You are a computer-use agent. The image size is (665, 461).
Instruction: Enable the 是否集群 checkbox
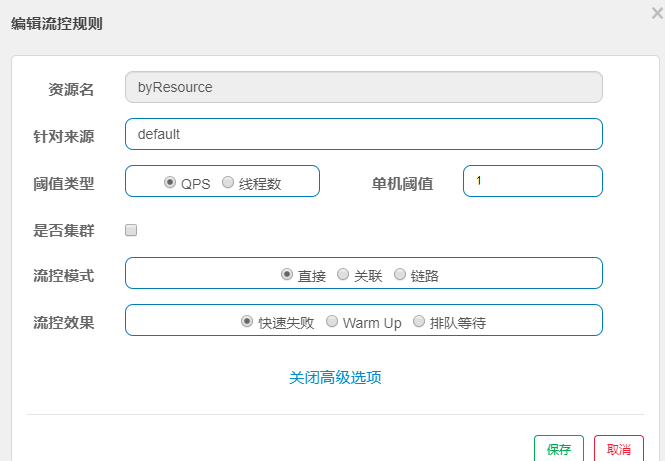point(131,230)
